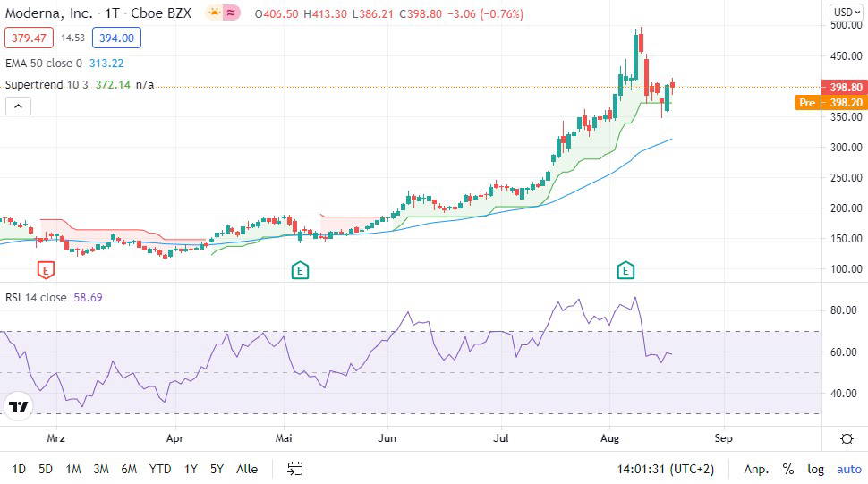The width and height of the screenshot is (868, 484).
Task: Click the orange Pre 398.20 price label
Action: (x=830, y=102)
